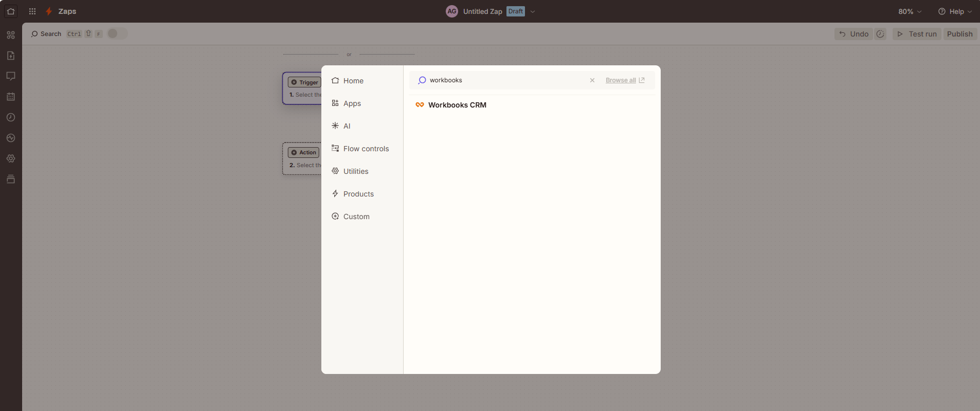The width and height of the screenshot is (980, 411).
Task: Click the workbooks search input field
Action: (504, 80)
